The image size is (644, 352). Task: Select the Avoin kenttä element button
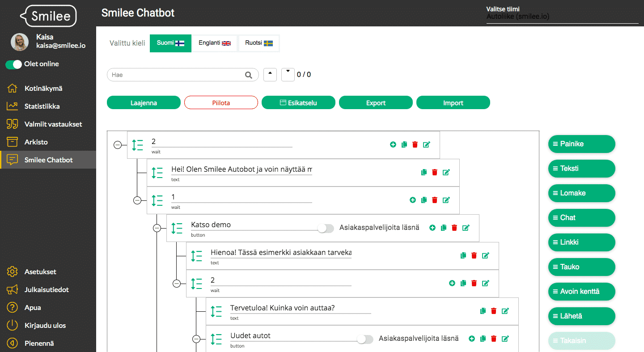(582, 292)
